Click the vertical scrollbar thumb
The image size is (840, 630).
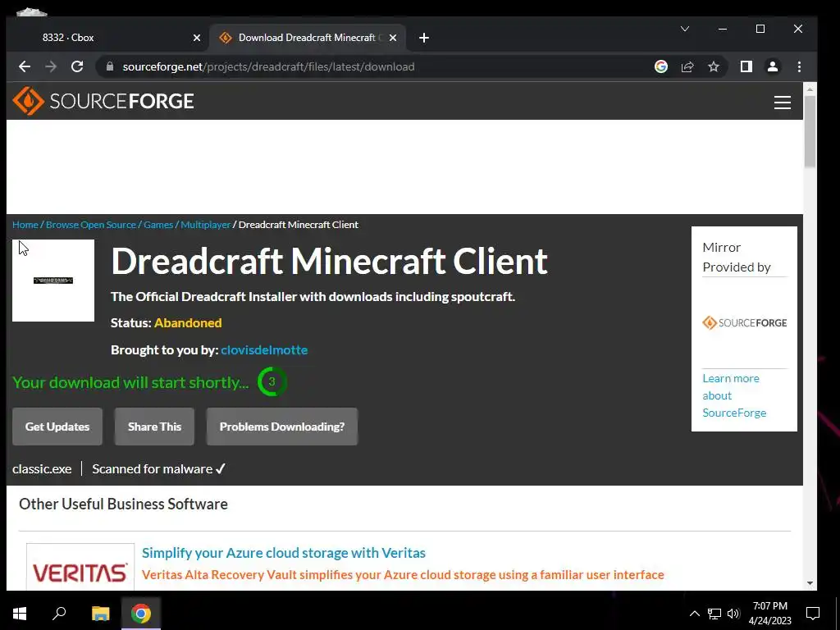(810, 132)
